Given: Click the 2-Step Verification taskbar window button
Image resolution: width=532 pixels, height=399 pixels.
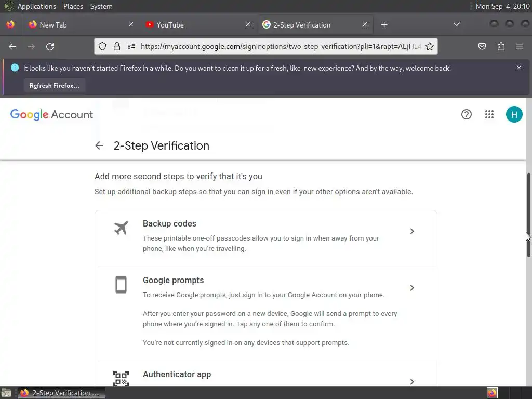Looking at the screenshot, I should (x=61, y=393).
